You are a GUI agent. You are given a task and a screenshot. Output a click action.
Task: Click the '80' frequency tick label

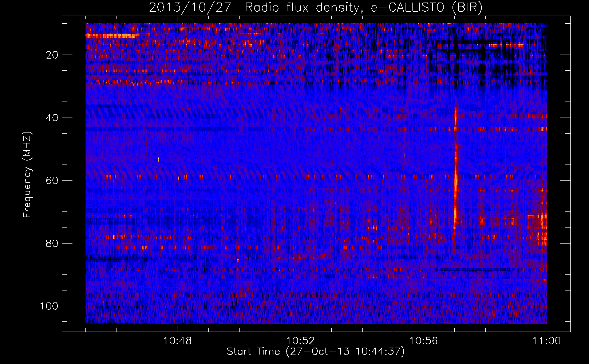point(52,243)
